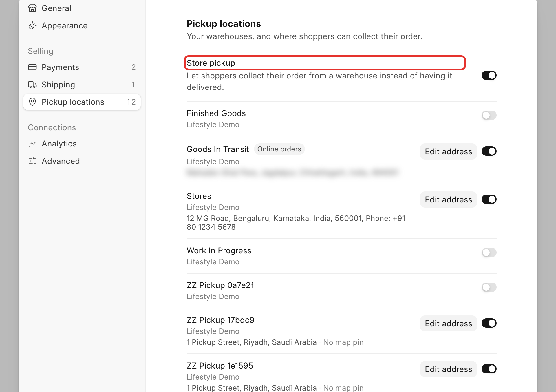This screenshot has height=392, width=556.
Task: Click the Work In Progress location name
Action: click(x=219, y=250)
